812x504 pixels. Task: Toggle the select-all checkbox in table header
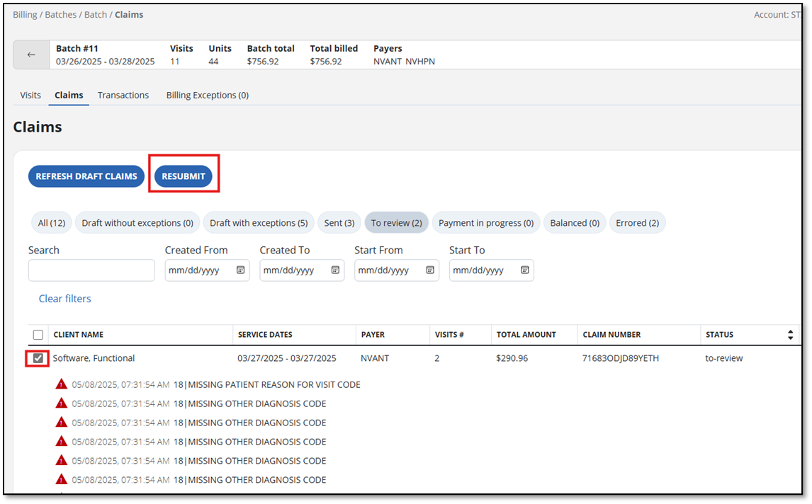coord(38,335)
